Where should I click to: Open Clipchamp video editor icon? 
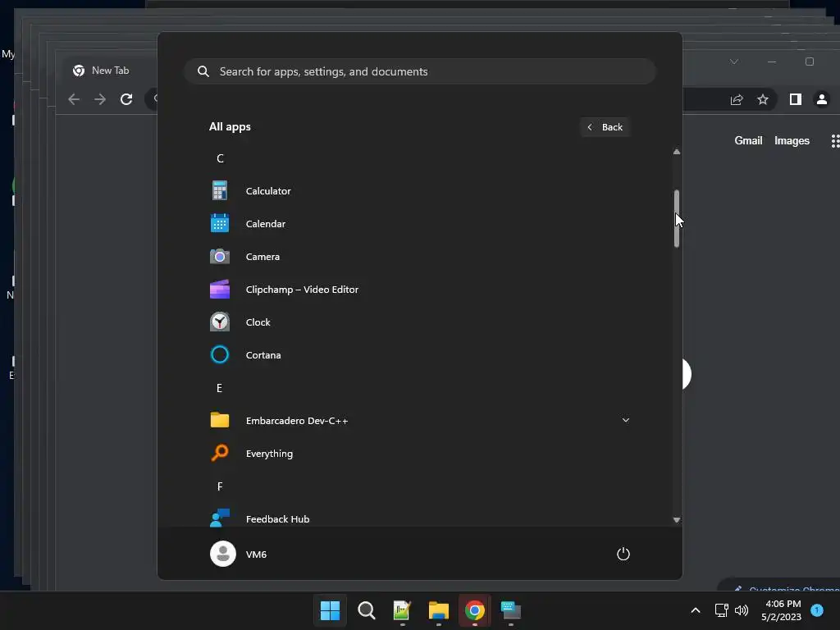tap(220, 290)
